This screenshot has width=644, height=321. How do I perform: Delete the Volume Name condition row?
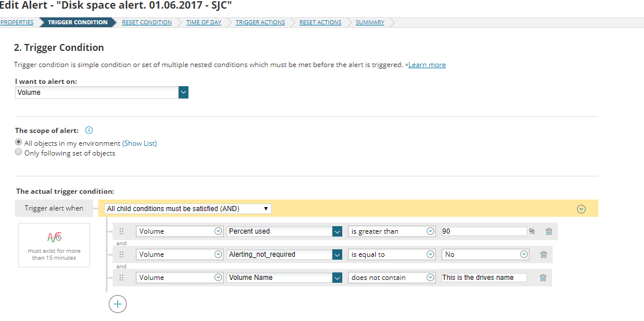(x=543, y=278)
